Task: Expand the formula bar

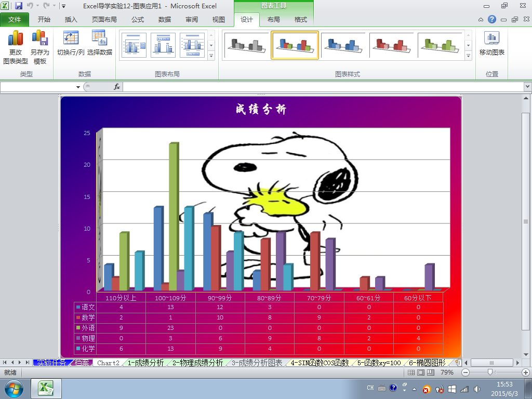Action: [x=528, y=87]
